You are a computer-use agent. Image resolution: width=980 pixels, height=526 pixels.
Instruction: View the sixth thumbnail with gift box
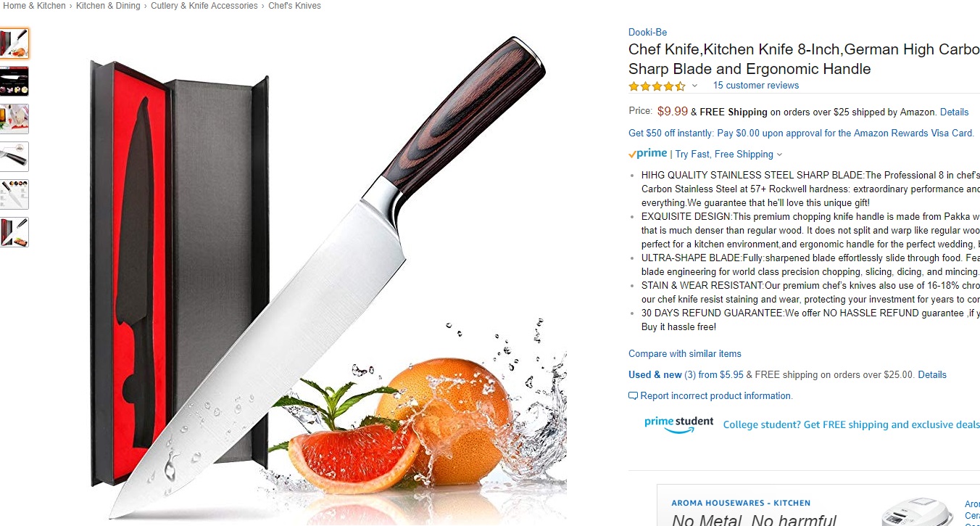point(14,232)
